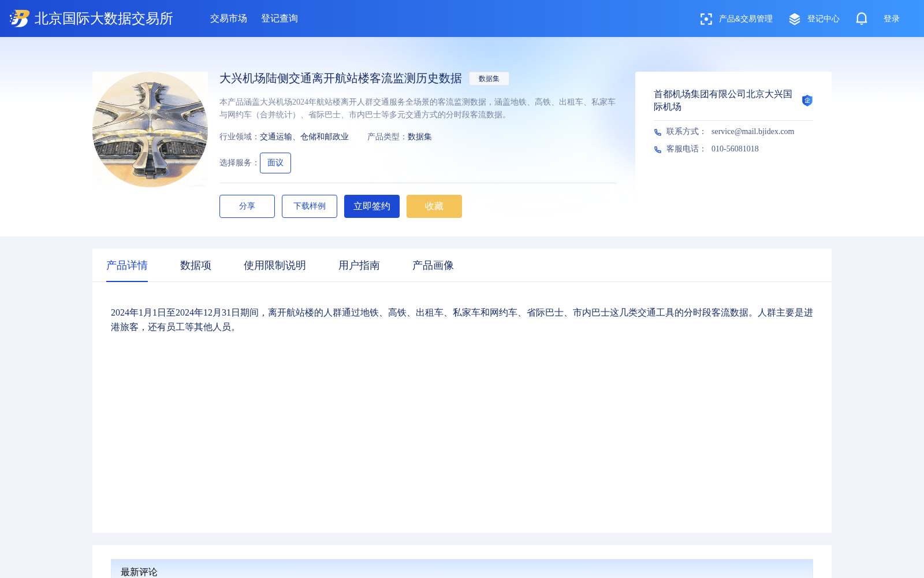This screenshot has height=578, width=924.
Task: Switch to the 数据项 tab
Action: 196,265
